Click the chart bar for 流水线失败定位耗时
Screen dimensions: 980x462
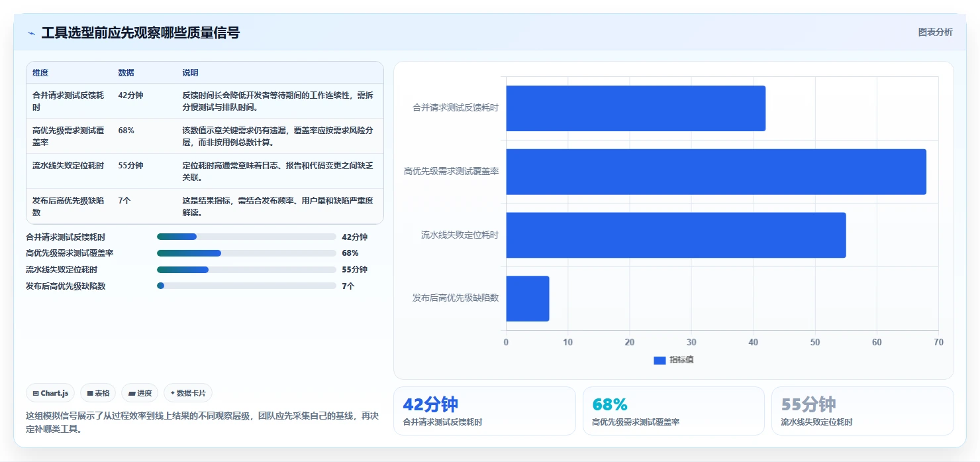pos(676,235)
